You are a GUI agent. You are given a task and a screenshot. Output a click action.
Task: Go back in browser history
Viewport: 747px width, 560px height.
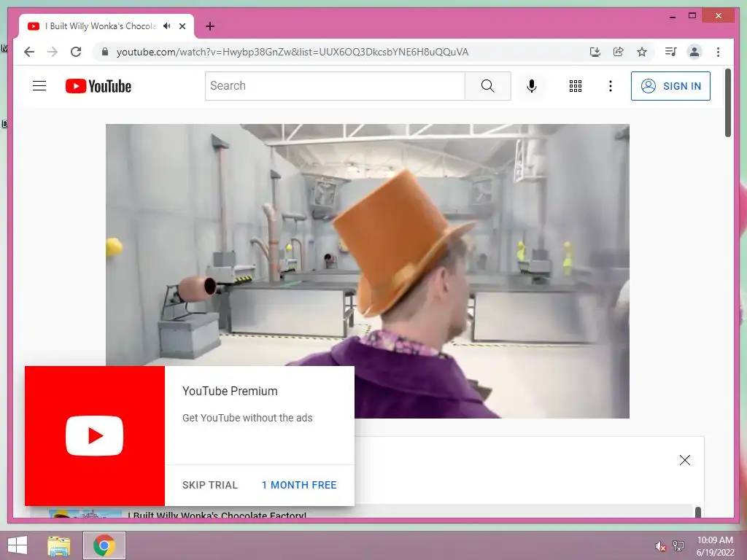click(x=29, y=52)
